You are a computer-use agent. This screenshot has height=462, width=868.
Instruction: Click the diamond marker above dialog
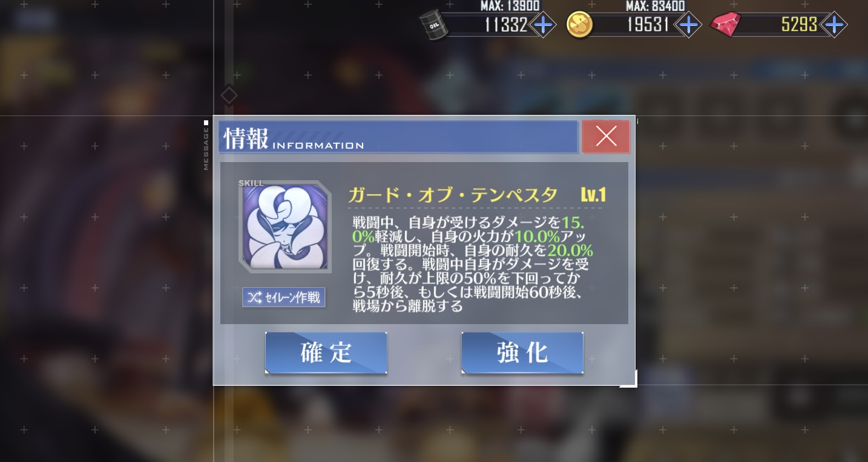click(228, 96)
